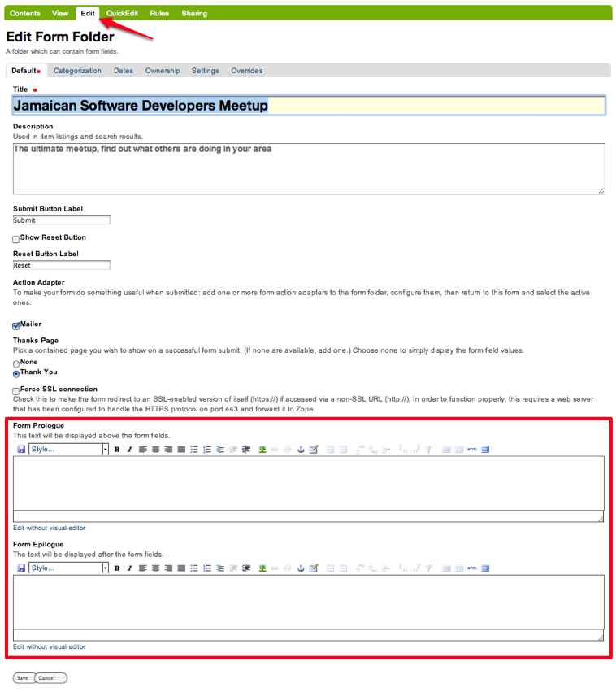Screen dimensions: 616x692
Task: Insert image in Form Prologue editor
Action: [262, 449]
